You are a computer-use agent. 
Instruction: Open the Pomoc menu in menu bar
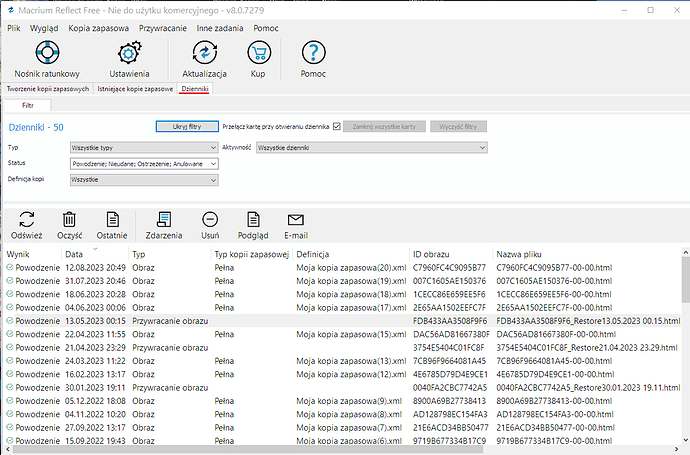tap(266, 28)
